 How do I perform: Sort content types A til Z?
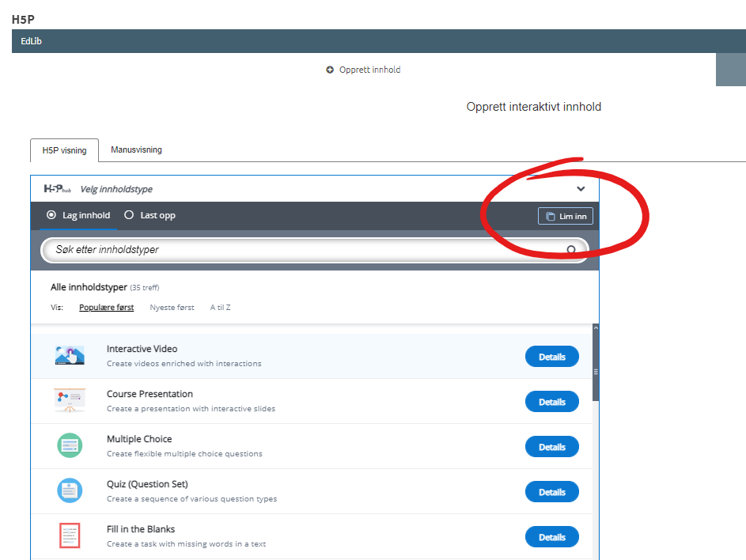tap(220, 308)
